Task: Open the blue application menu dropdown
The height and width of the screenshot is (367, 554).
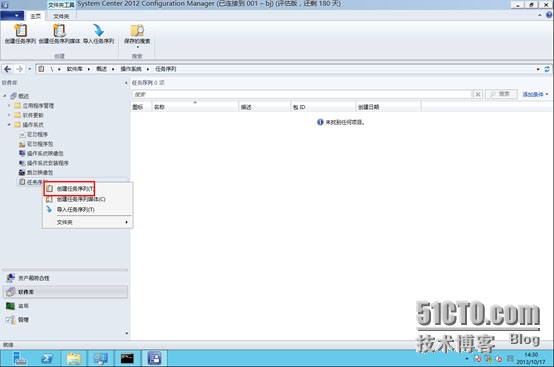Action: [x=12, y=16]
